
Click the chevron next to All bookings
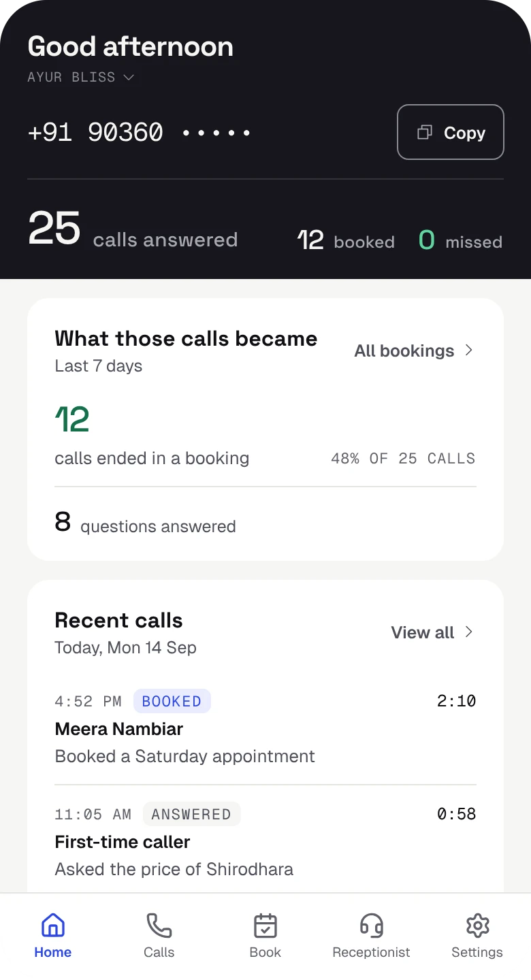coord(468,350)
